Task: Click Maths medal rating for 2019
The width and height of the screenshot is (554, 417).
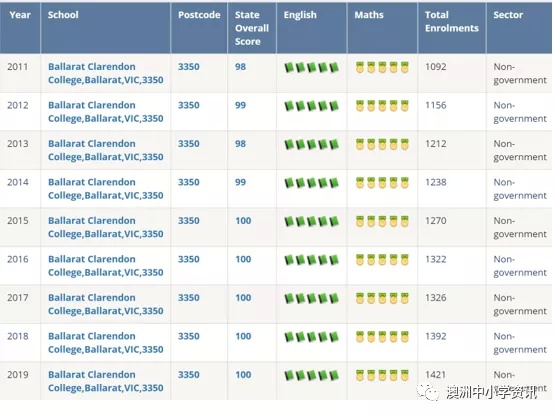Action: (x=382, y=375)
